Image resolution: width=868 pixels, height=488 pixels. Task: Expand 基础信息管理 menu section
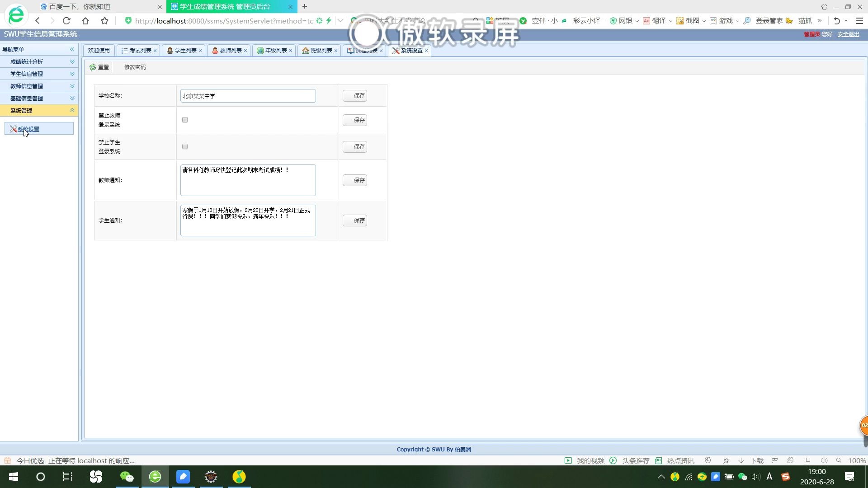point(39,98)
